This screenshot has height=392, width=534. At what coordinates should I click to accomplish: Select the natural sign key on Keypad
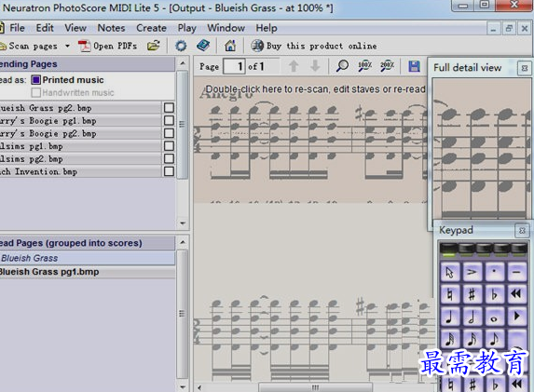pos(450,294)
